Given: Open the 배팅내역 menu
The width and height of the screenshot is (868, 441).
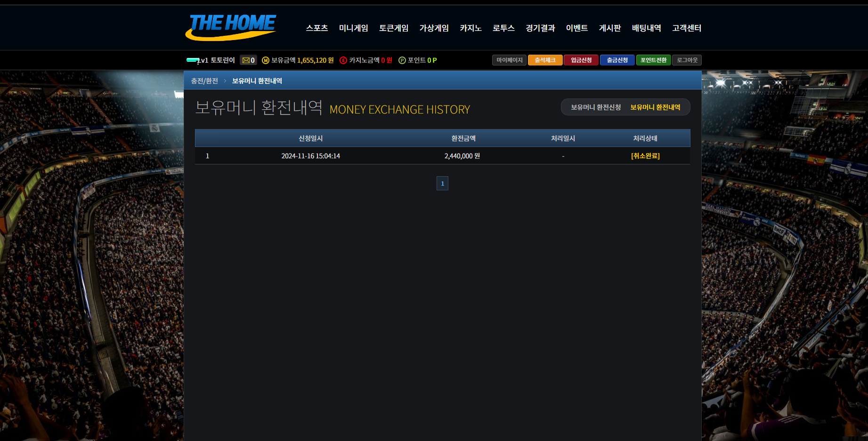Looking at the screenshot, I should point(646,28).
